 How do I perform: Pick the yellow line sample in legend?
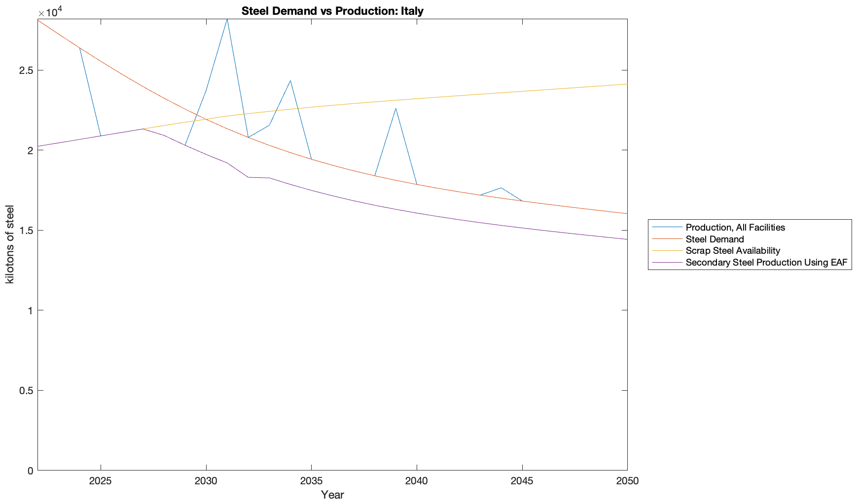(x=667, y=251)
